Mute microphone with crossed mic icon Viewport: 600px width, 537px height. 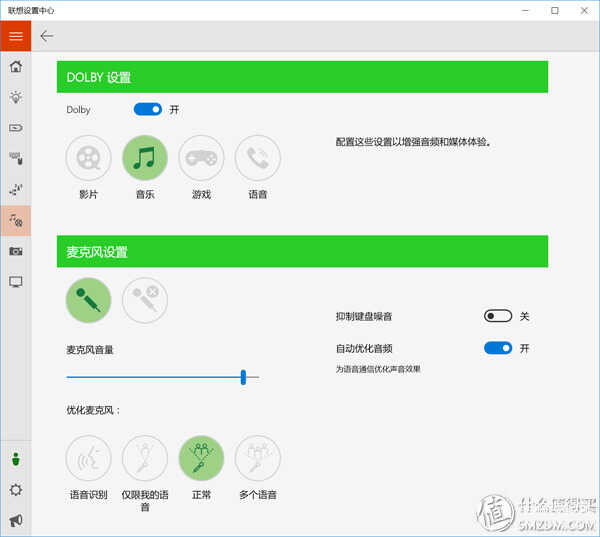(x=145, y=300)
